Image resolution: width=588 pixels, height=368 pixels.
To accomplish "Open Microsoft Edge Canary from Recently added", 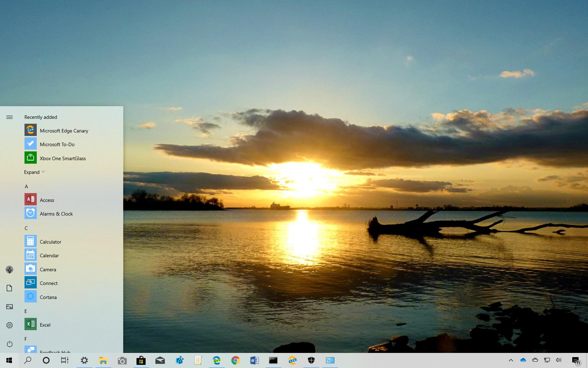I will pyautogui.click(x=64, y=130).
